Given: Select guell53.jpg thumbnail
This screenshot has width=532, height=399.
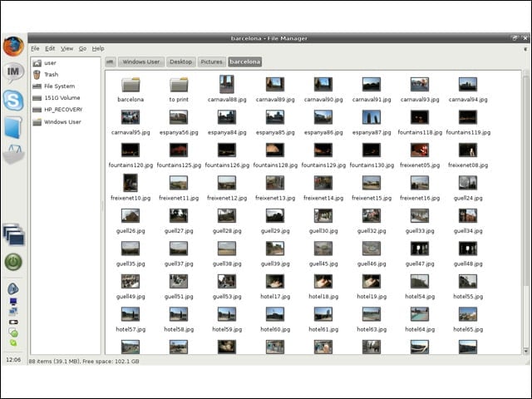Looking at the screenshot, I should pos(227,282).
